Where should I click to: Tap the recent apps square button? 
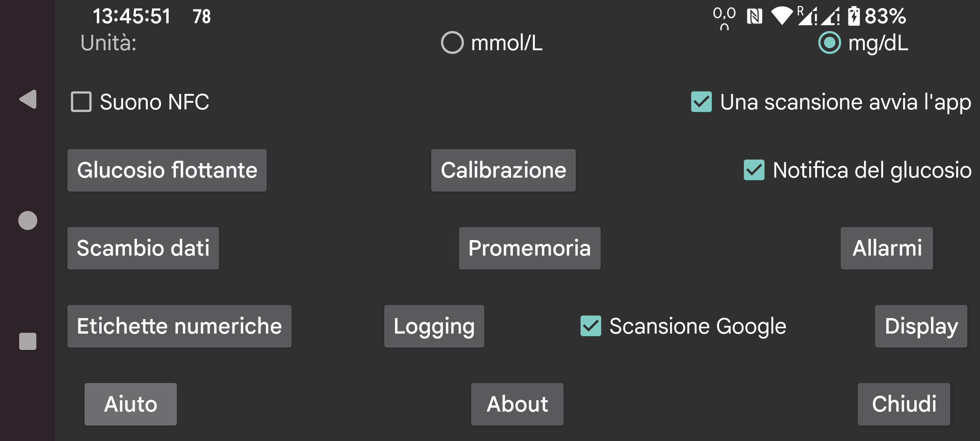pyautogui.click(x=28, y=341)
